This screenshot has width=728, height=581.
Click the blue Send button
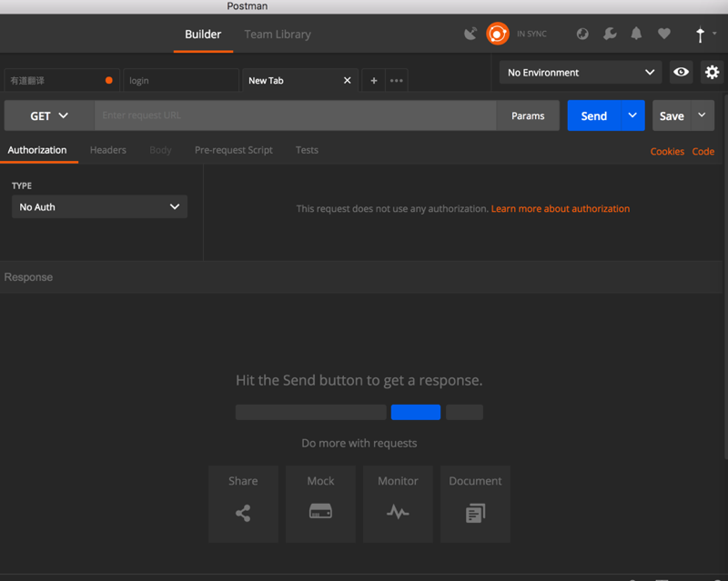594,115
